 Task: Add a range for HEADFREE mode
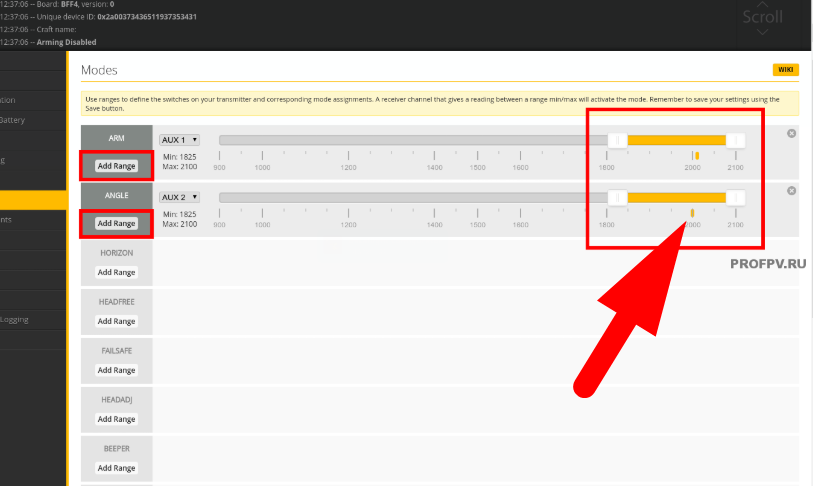(116, 321)
